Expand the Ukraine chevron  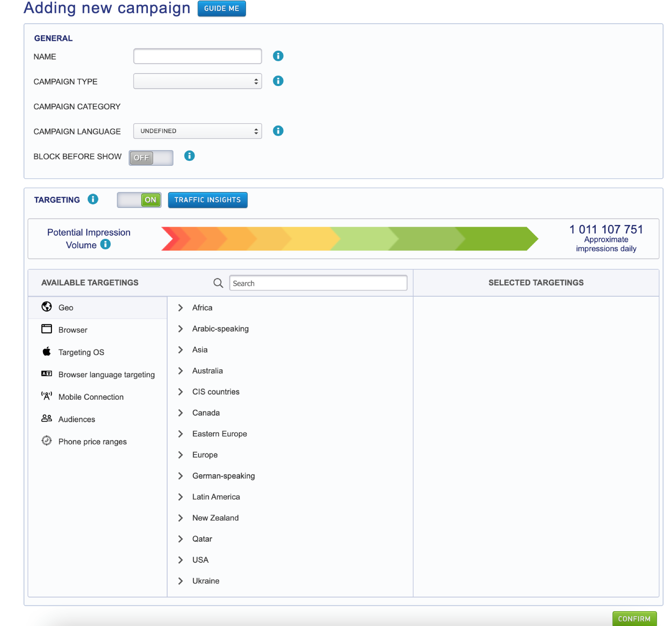click(181, 582)
